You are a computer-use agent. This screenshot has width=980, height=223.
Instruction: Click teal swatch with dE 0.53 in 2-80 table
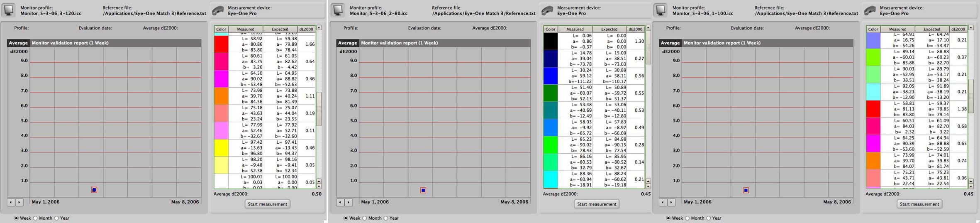coord(551,110)
